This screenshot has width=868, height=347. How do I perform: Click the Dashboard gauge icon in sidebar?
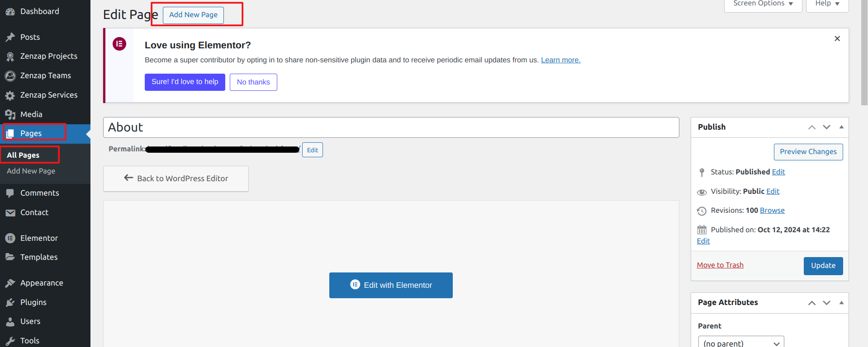(10, 12)
